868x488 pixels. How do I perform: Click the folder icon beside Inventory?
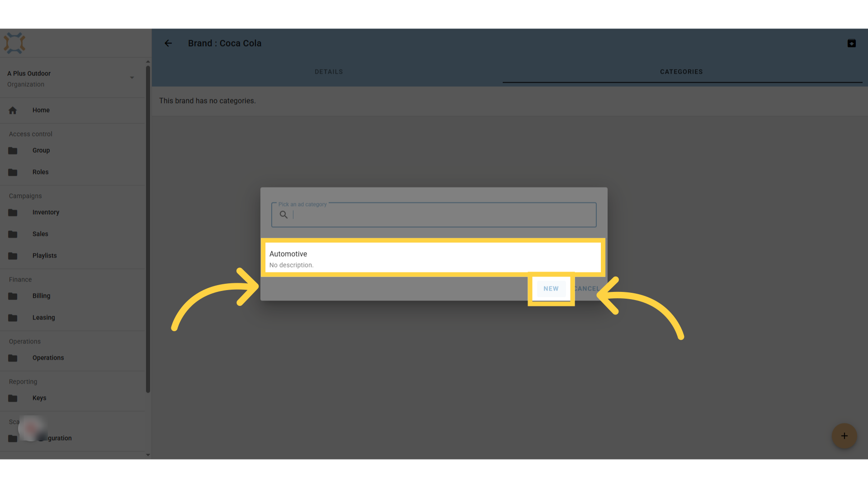[x=13, y=212]
